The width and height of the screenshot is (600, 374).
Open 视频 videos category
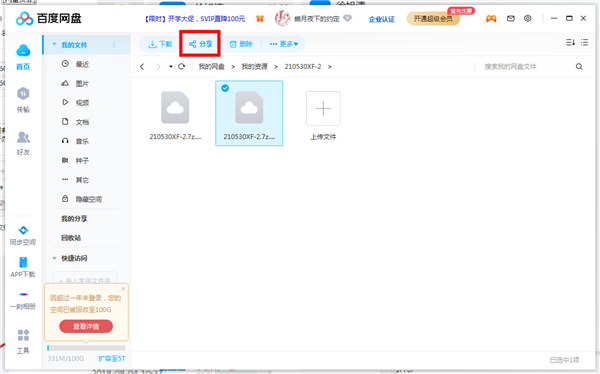[75, 103]
